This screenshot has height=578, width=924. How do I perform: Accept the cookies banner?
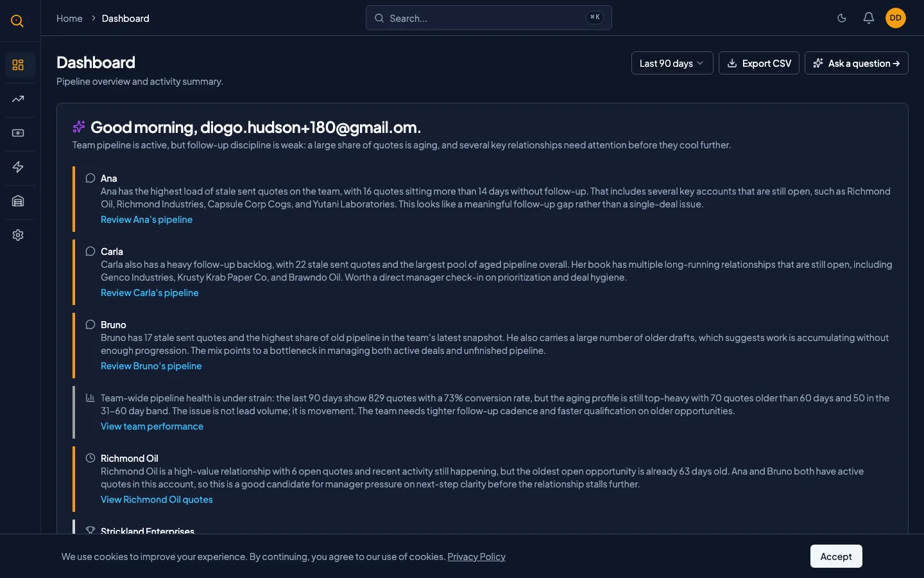(x=836, y=556)
